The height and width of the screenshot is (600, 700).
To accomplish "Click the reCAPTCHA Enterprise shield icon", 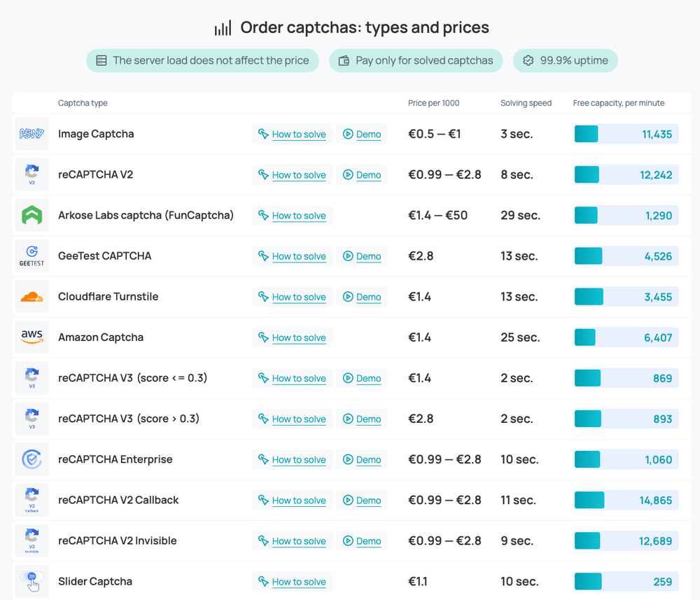I will pos(31,459).
